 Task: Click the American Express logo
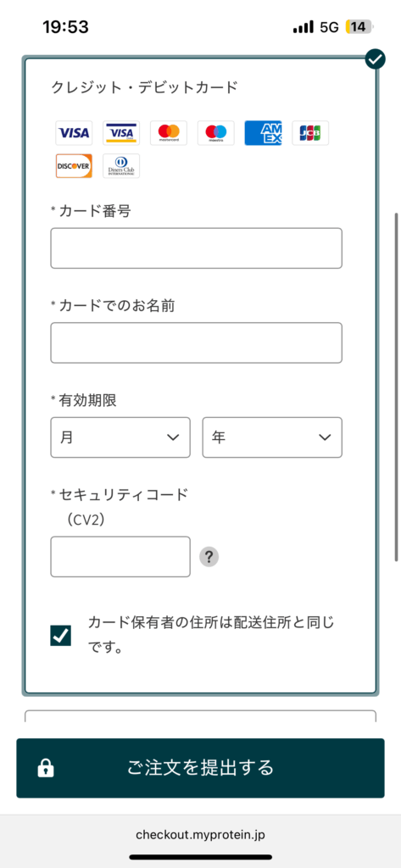click(263, 133)
